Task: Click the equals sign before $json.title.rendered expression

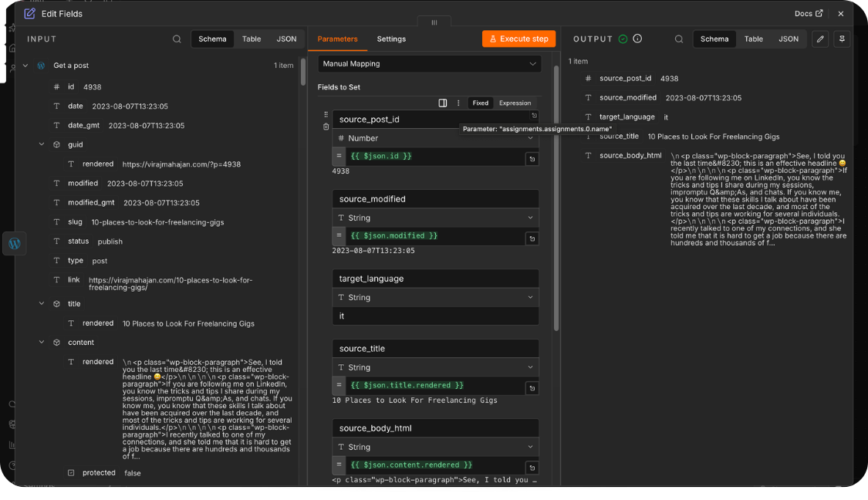Action: point(339,385)
